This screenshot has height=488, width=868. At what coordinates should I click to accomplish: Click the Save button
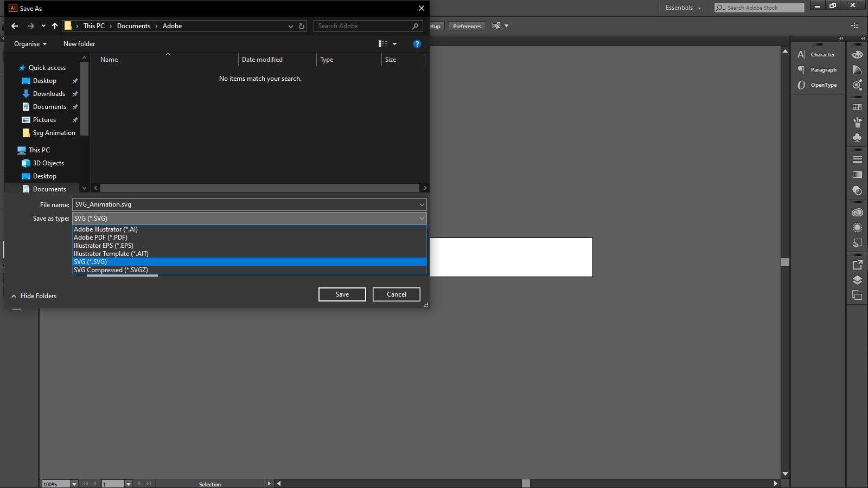pyautogui.click(x=342, y=294)
